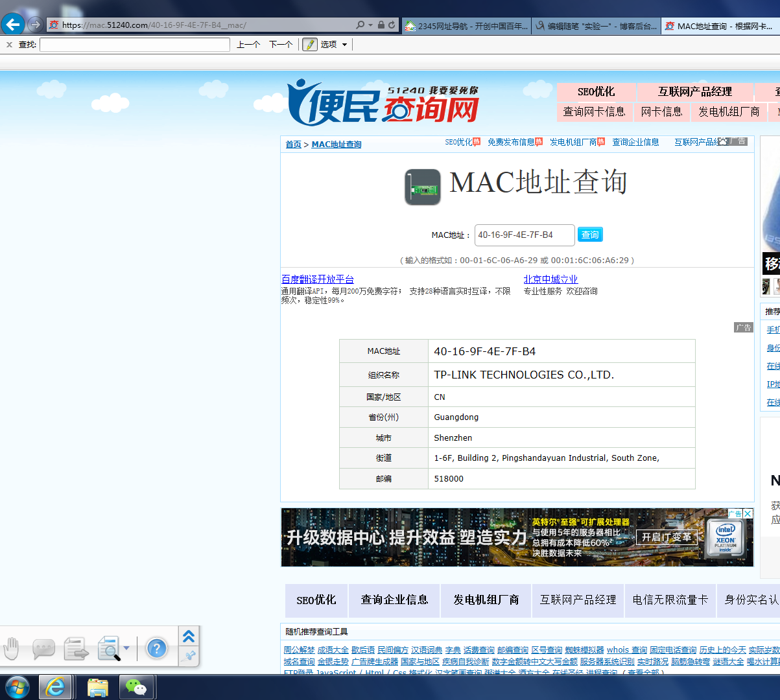Click the 查询企业信息 link near breadcrumb

[x=635, y=142]
